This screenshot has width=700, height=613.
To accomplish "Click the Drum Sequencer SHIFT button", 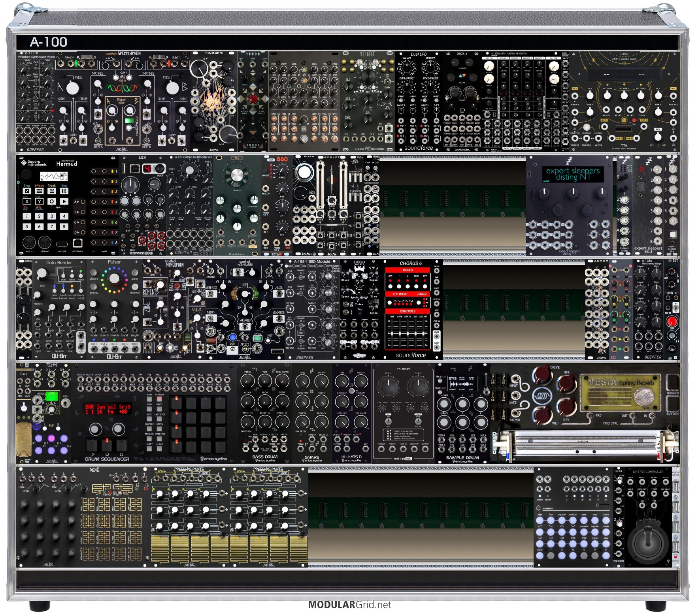I will 149,448.
